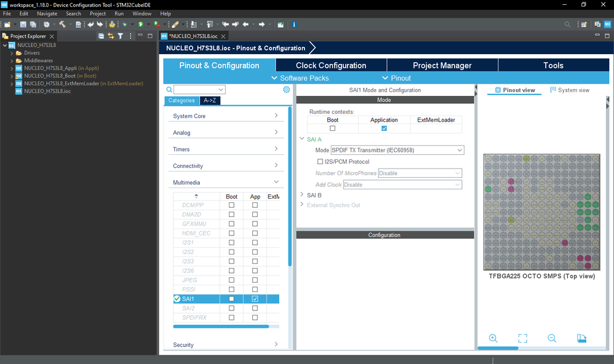614x364 pixels.
Task: Click the pinout view horizontal scrollbar
Action: (x=498, y=348)
